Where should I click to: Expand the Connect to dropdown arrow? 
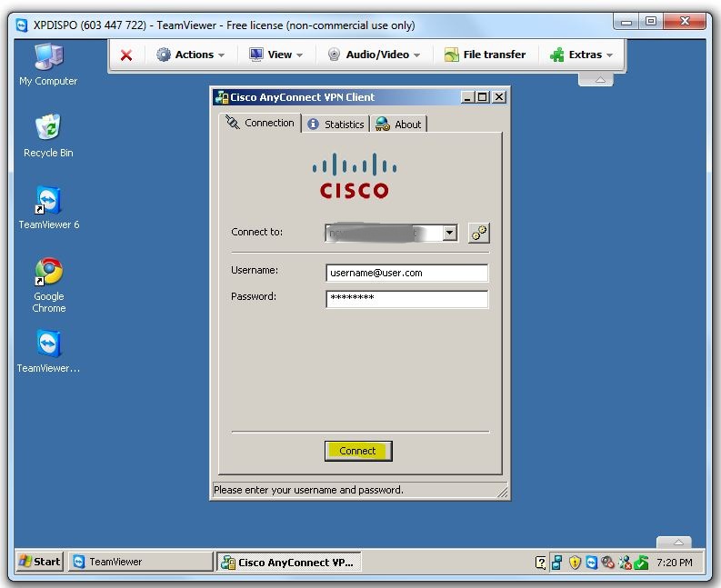(450, 233)
